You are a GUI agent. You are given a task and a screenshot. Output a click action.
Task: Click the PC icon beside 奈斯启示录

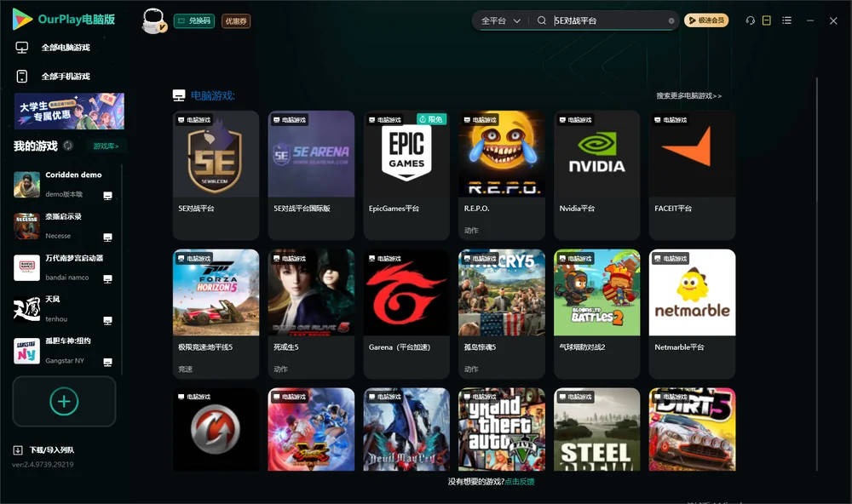point(107,238)
